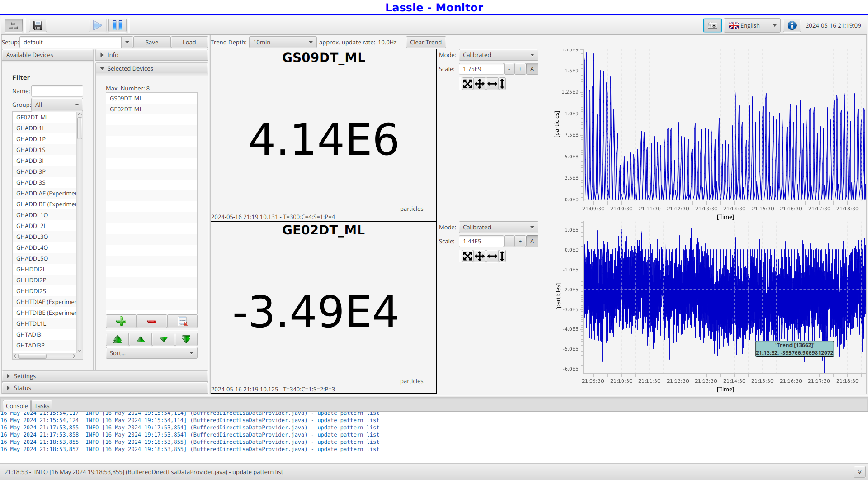This screenshot has width=868, height=480.
Task: Click the Trend tooltip on GE02DT_ML chart
Action: tap(794, 349)
